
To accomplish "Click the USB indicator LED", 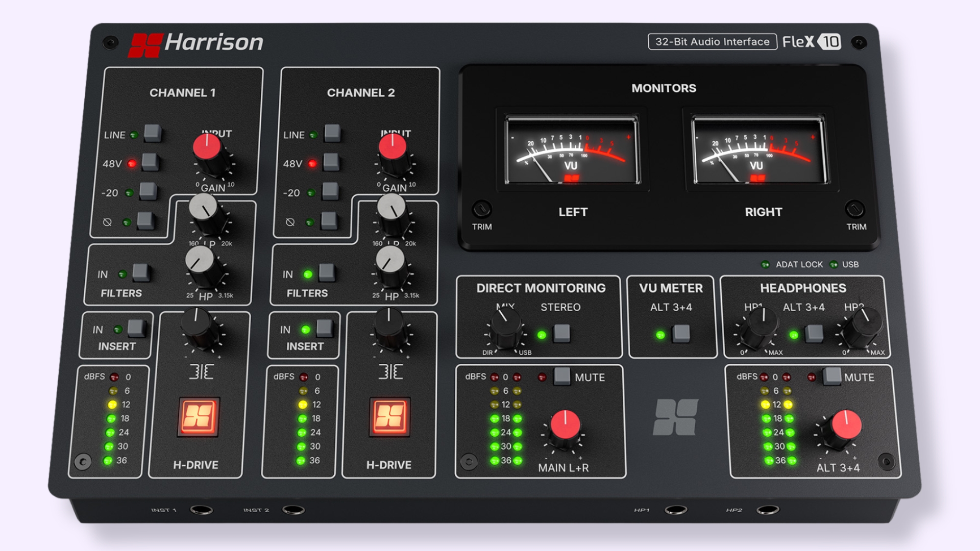I will 834,264.
